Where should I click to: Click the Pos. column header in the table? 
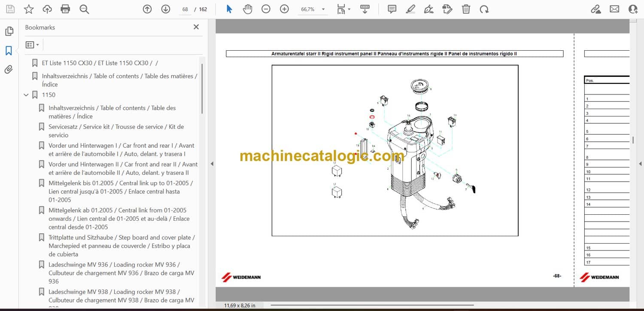[590, 80]
